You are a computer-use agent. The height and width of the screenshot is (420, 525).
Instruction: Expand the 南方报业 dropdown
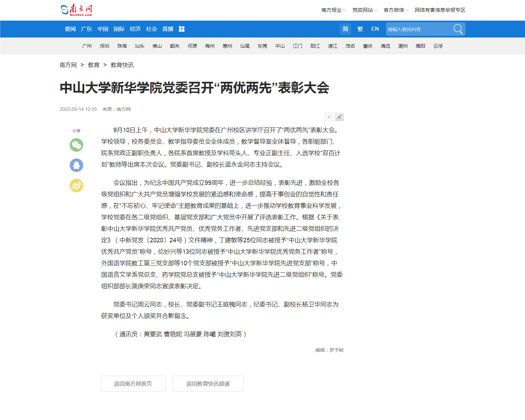[334, 10]
